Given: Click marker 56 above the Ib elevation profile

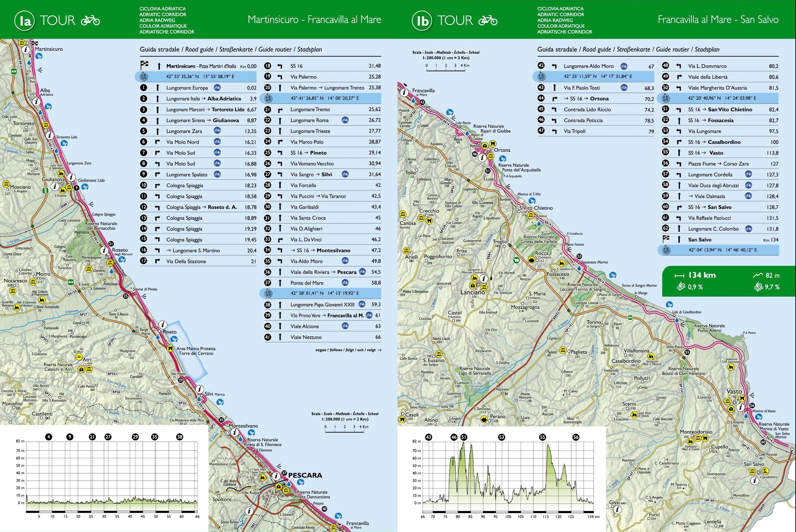Looking at the screenshot, I should (x=576, y=437).
